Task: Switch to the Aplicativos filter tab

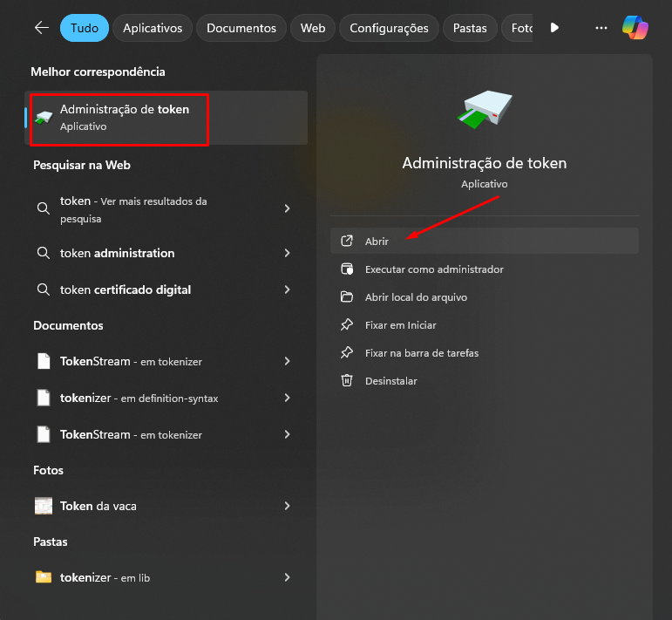Action: [153, 28]
